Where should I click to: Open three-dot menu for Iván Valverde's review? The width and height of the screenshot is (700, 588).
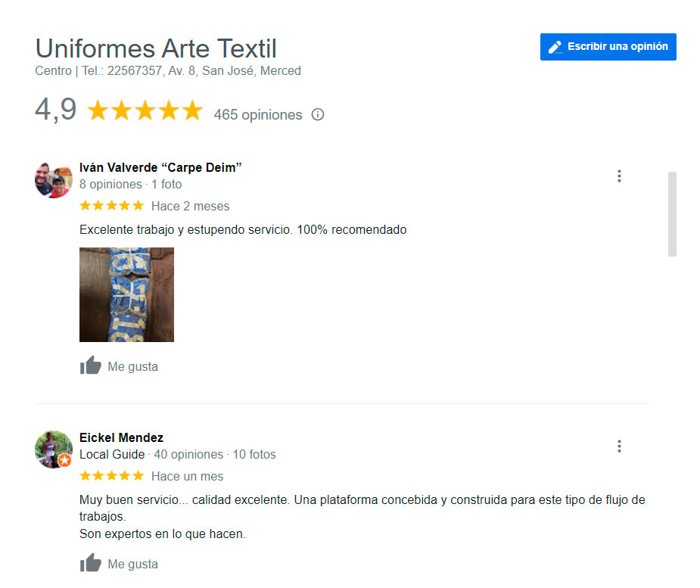(x=619, y=176)
